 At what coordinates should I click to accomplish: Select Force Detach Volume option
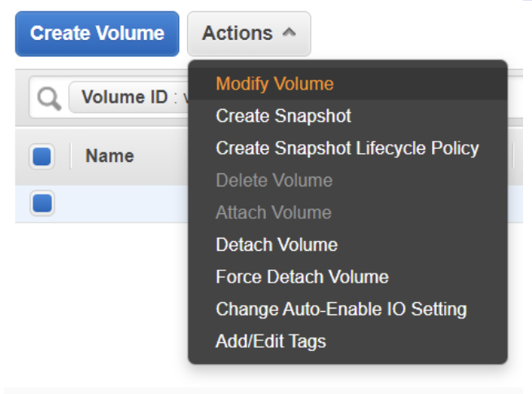click(348, 277)
